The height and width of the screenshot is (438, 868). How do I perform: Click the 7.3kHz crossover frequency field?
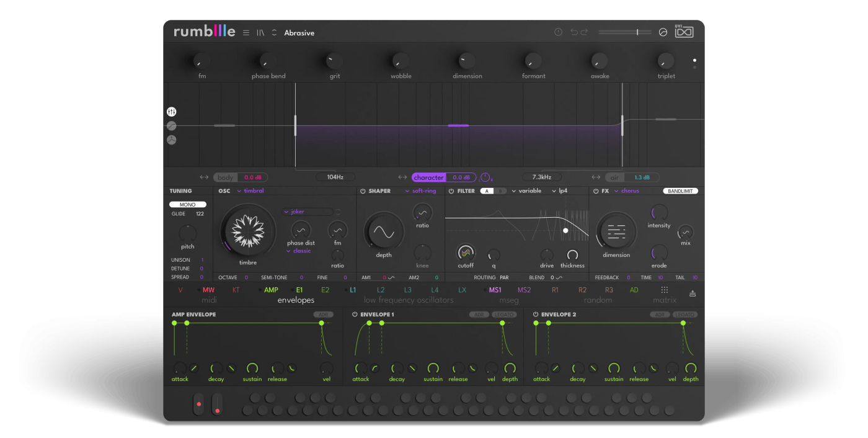point(542,177)
